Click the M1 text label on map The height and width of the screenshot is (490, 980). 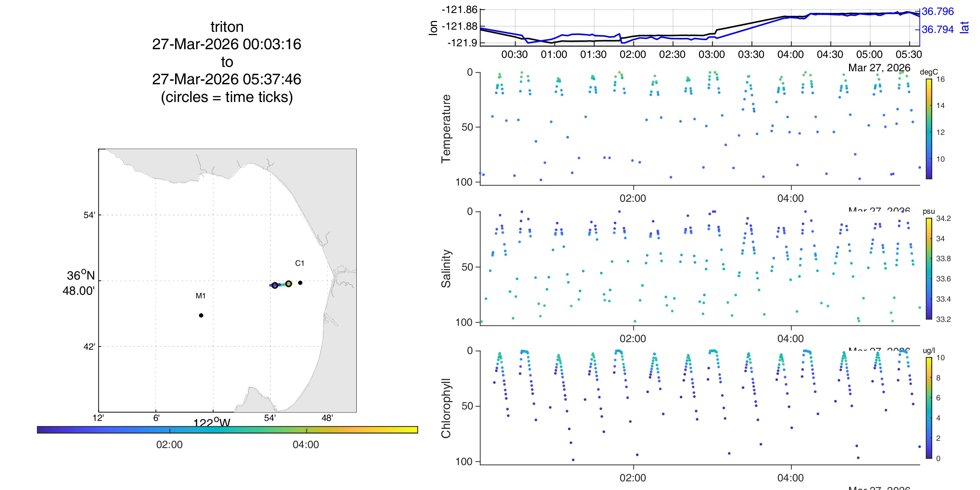point(200,295)
